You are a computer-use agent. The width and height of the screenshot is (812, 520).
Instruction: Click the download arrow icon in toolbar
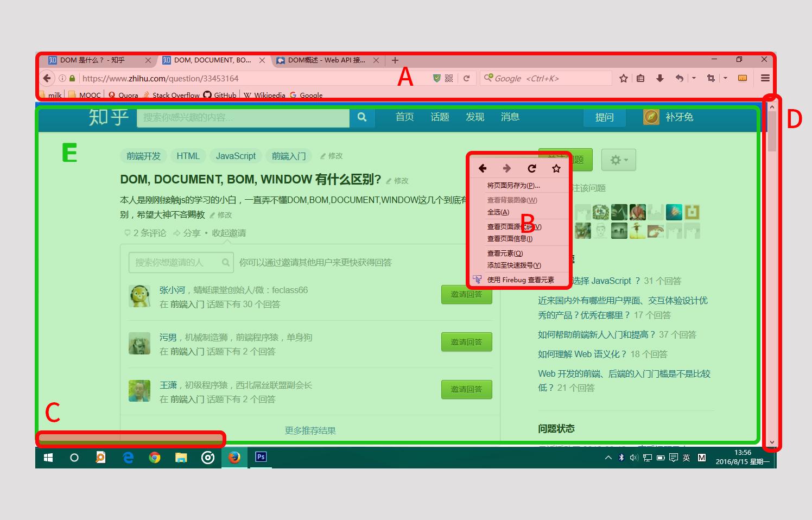(660, 78)
